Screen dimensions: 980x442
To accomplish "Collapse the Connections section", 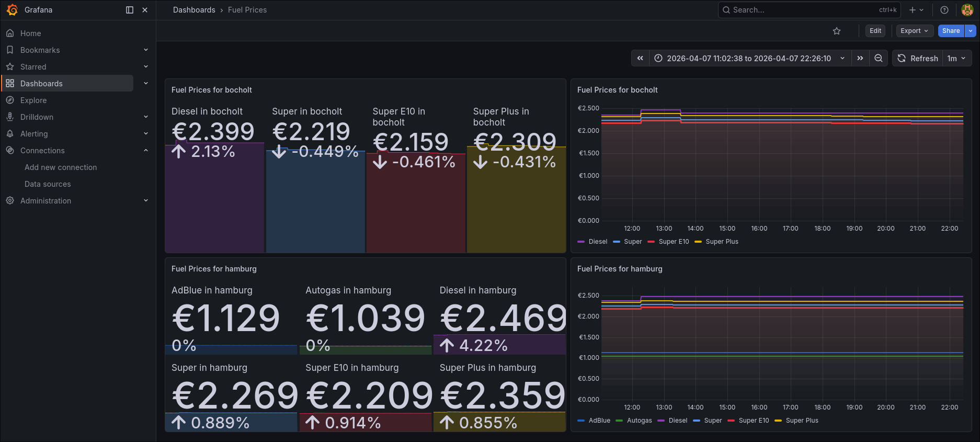I will (x=146, y=151).
